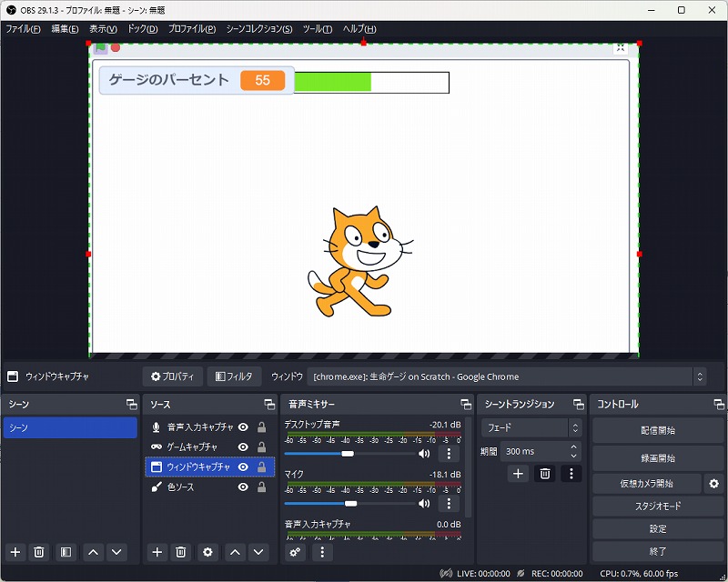The image size is (728, 582).
Task: Pop out the シーントランジション dock
Action: [x=579, y=405]
